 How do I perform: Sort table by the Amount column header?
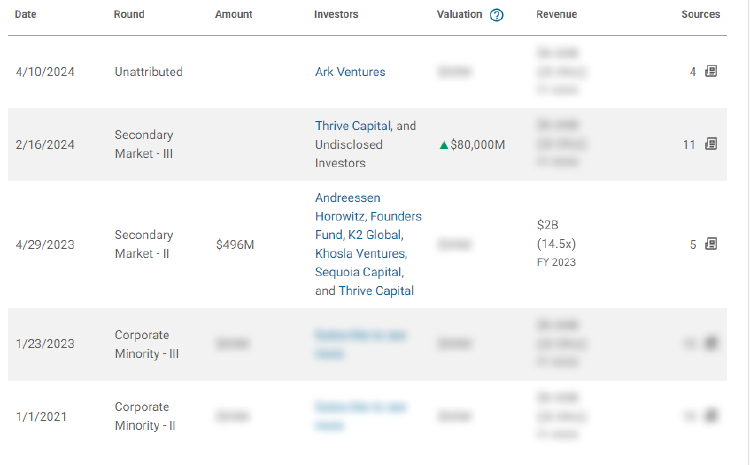tap(233, 14)
